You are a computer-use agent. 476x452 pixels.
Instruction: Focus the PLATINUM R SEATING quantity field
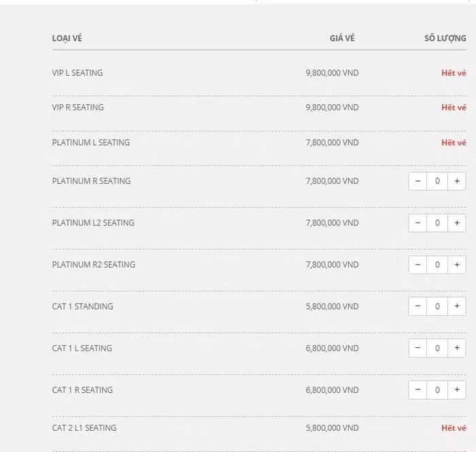437,181
